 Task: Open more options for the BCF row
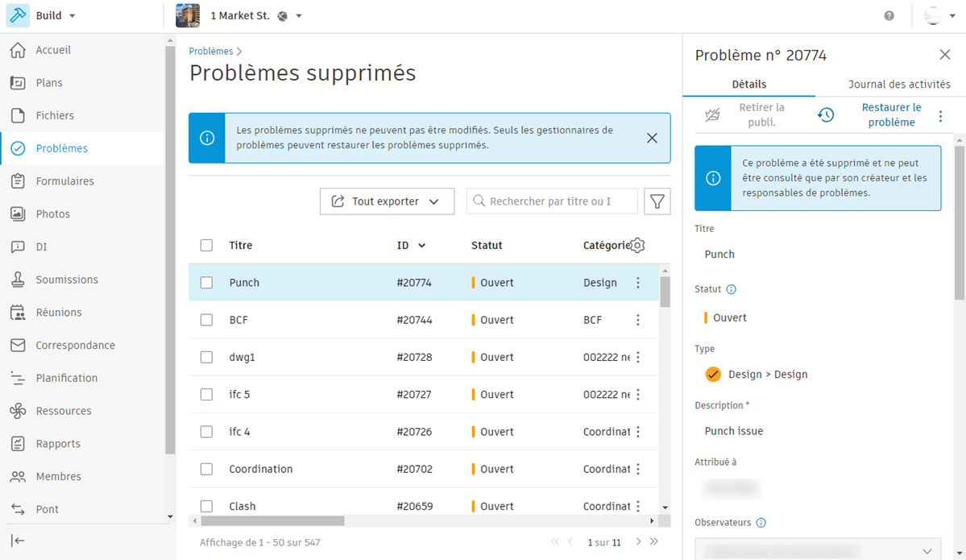click(638, 320)
